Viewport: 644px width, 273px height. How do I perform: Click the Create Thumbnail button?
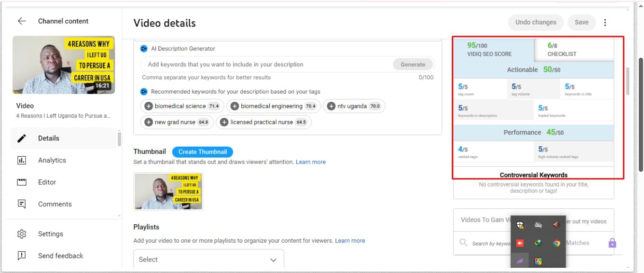click(x=203, y=152)
